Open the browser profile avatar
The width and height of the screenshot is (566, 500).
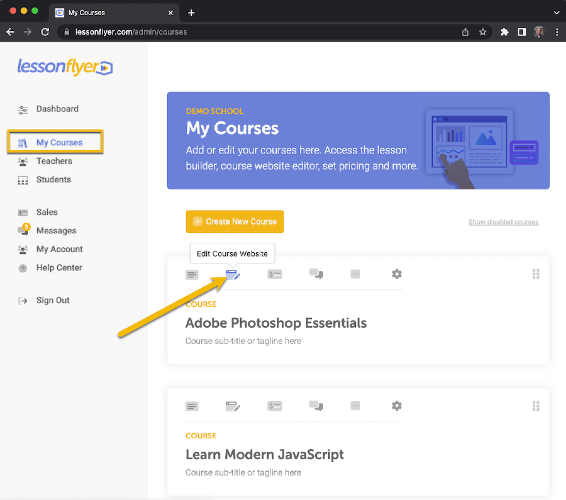click(539, 32)
